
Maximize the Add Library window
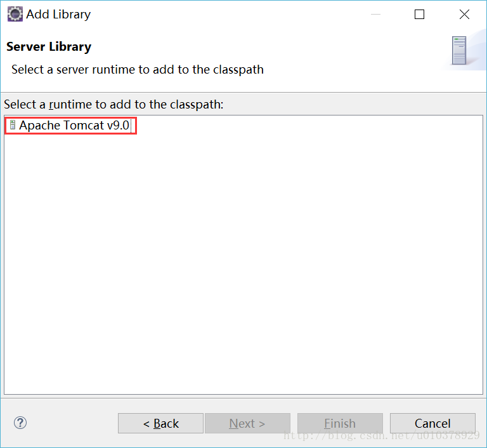click(x=419, y=15)
